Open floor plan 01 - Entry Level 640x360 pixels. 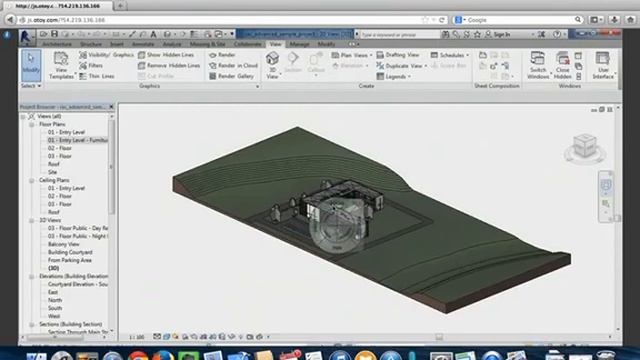66,132
